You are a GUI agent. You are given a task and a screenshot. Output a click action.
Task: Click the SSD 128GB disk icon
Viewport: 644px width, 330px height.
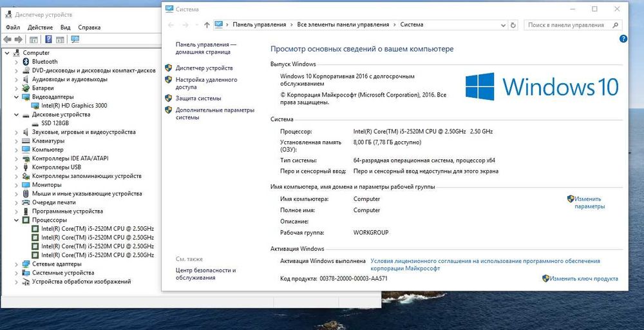(x=35, y=123)
